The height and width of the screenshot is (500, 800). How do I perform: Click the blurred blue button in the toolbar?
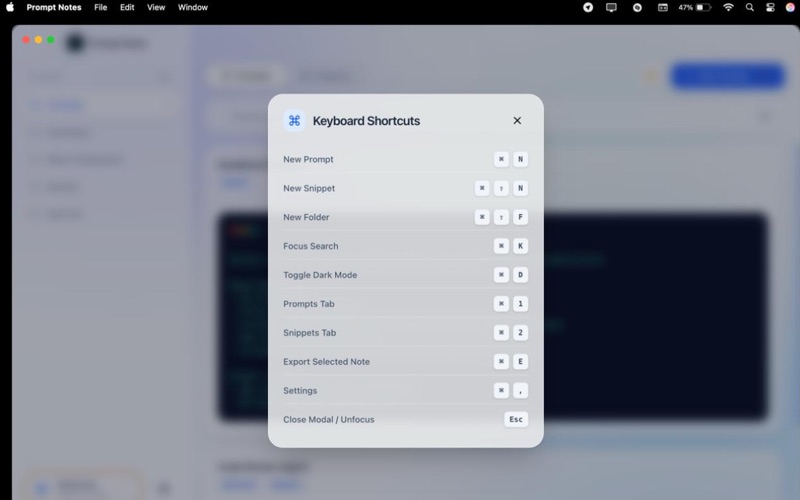point(727,76)
